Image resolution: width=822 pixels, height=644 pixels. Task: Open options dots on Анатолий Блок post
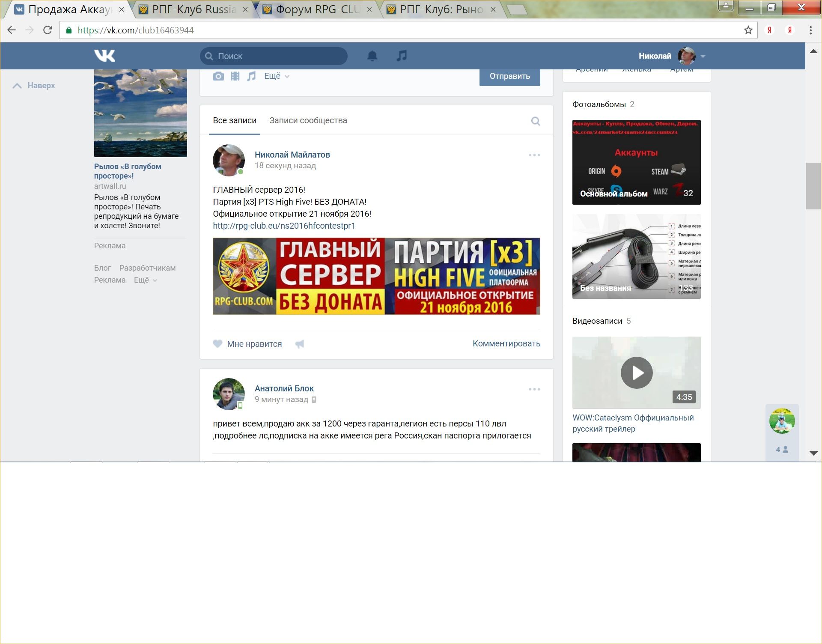pyautogui.click(x=534, y=389)
